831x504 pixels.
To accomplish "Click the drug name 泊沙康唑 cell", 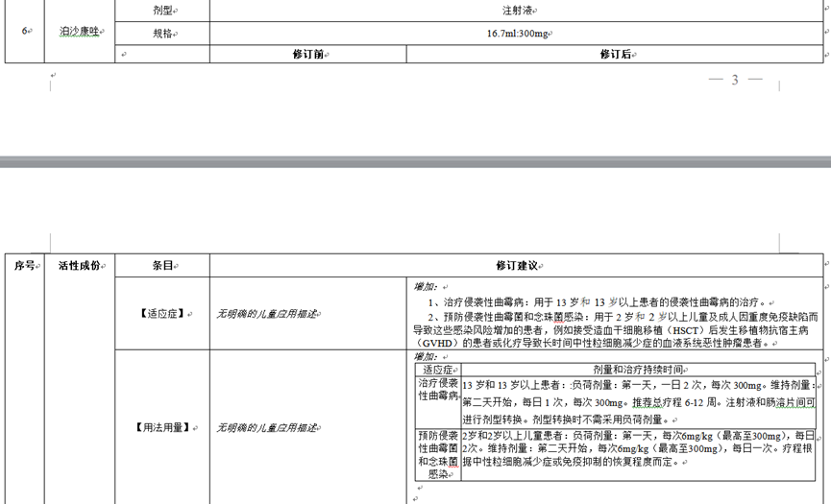I will point(80,32).
